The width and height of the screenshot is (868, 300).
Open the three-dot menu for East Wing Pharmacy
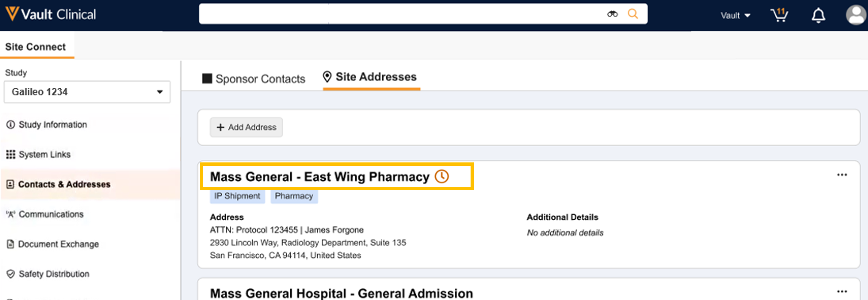tap(842, 175)
